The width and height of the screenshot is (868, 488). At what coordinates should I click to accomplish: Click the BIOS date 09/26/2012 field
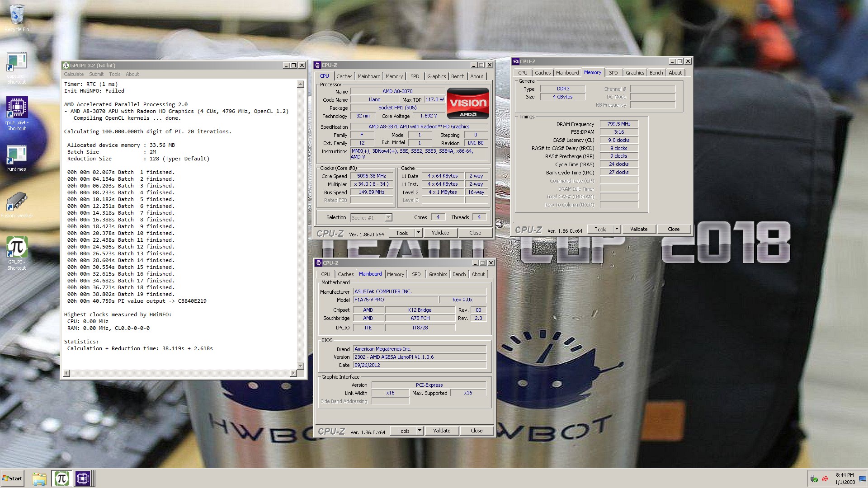pyautogui.click(x=420, y=365)
